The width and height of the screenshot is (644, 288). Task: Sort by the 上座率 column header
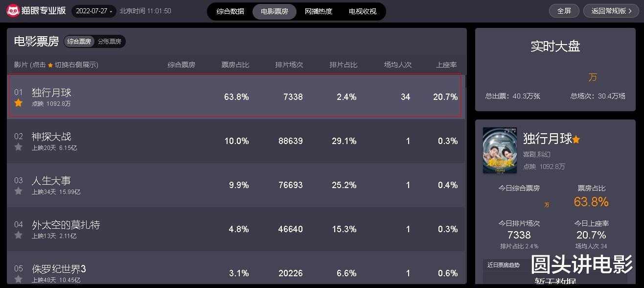point(446,65)
